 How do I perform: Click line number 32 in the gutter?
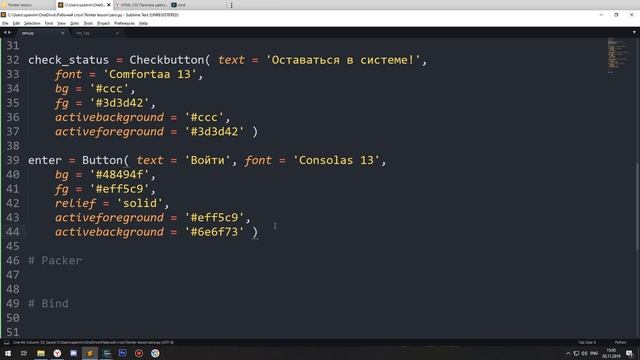[13, 60]
